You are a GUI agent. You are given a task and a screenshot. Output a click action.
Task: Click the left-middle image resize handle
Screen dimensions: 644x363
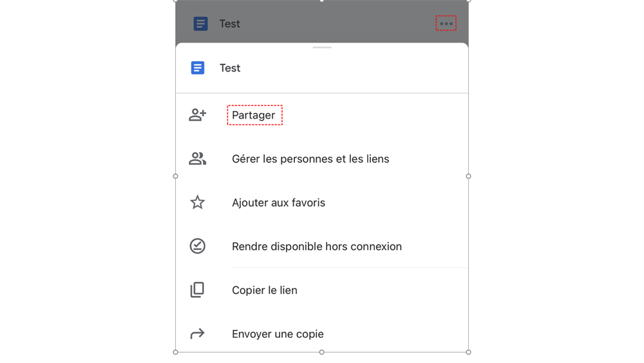pos(176,176)
